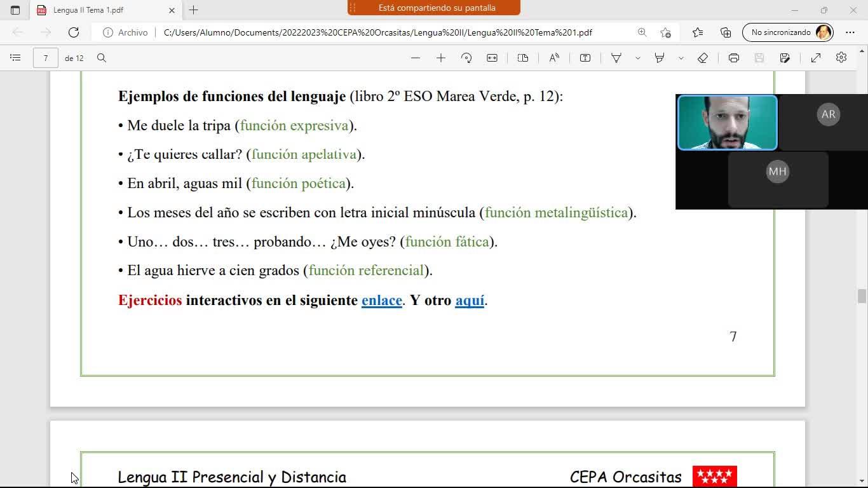Select the speaker's video thumbnail
Screen dimensions: 868x488
coord(728,123)
